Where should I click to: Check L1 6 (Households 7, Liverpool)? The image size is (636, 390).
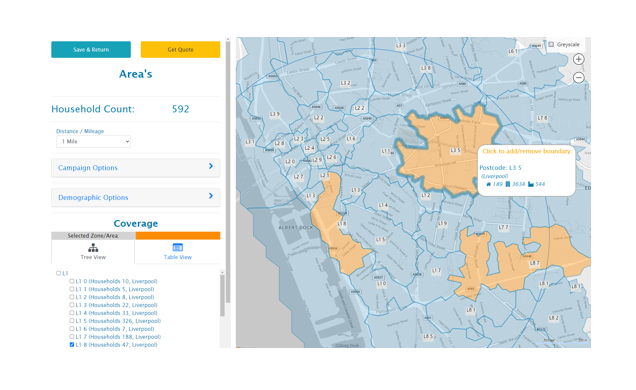tap(72, 329)
